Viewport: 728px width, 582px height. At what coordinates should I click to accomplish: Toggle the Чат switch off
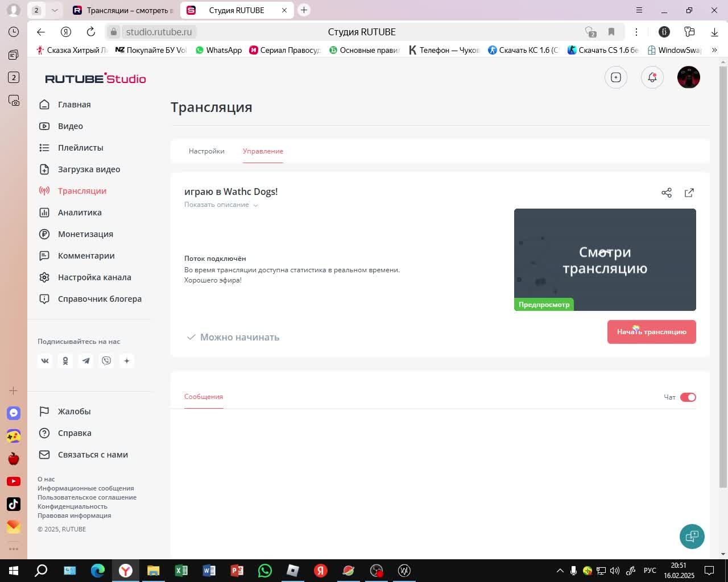688,397
